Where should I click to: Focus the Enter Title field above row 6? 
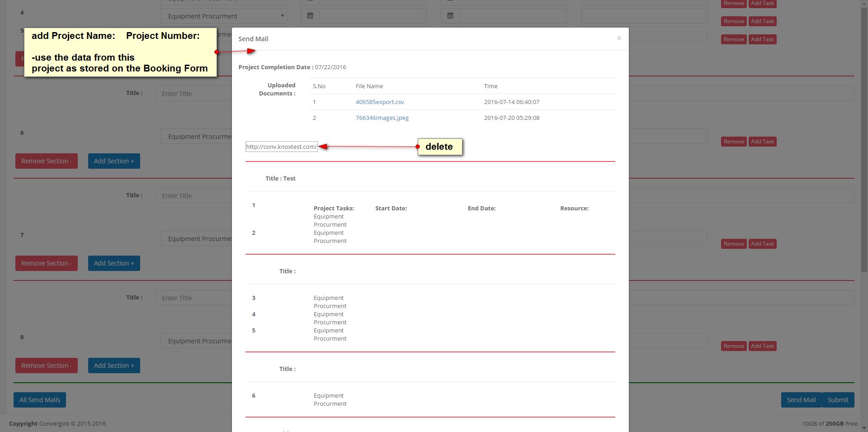194,94
